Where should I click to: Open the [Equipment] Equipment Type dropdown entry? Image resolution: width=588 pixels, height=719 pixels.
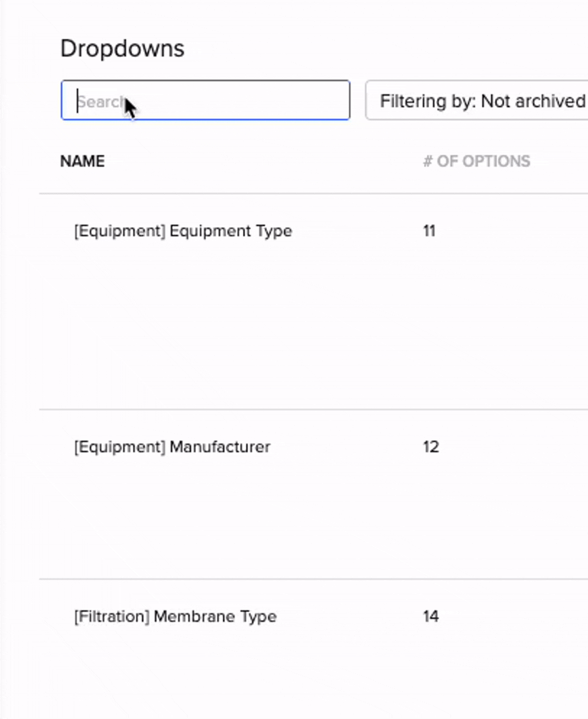(183, 231)
